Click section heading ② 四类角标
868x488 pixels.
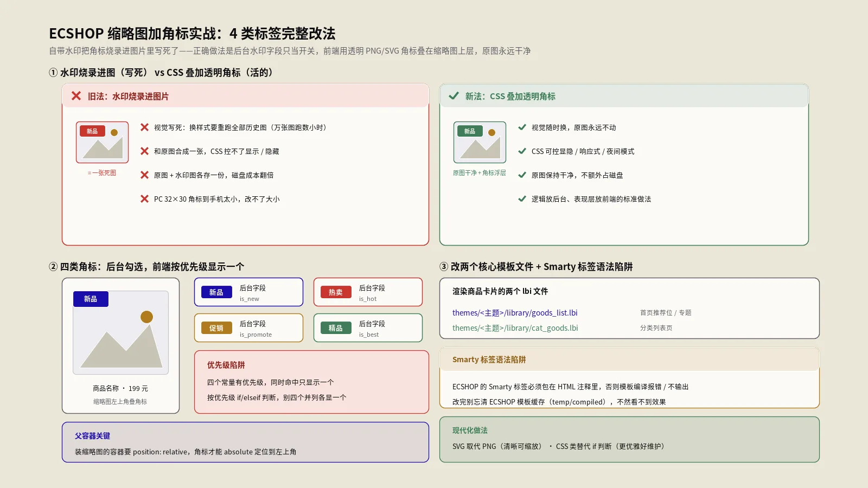146,267
